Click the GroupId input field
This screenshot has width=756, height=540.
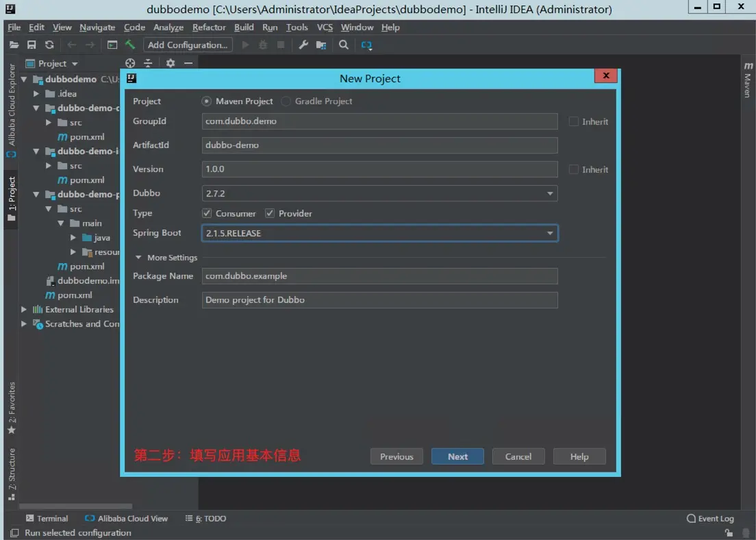379,121
